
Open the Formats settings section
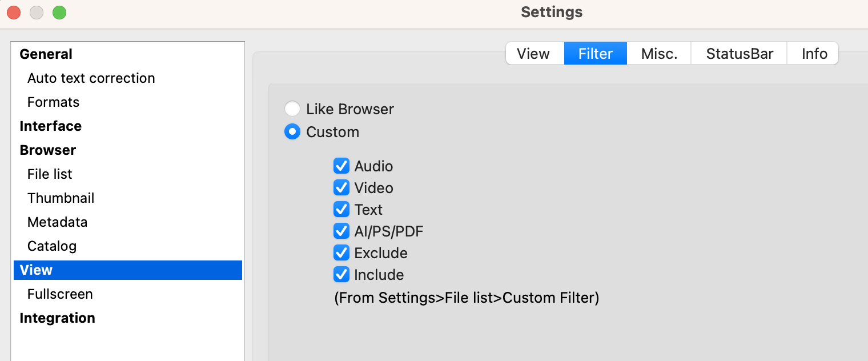[54, 102]
